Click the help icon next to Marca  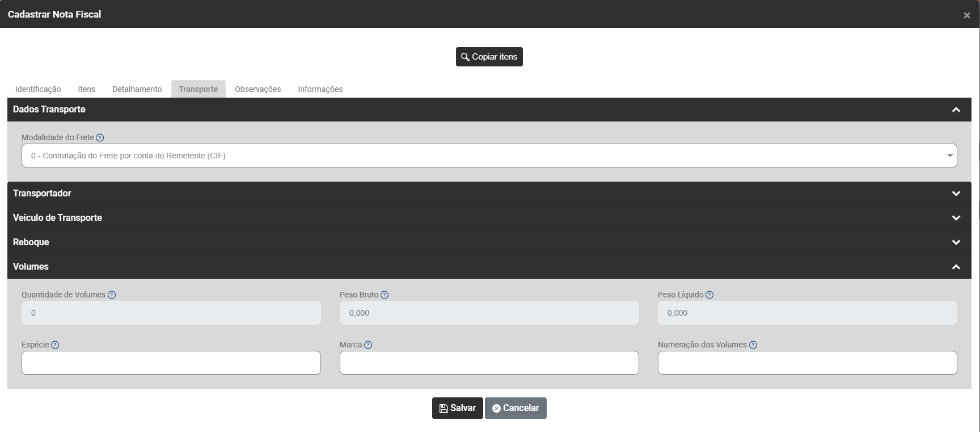tap(368, 345)
